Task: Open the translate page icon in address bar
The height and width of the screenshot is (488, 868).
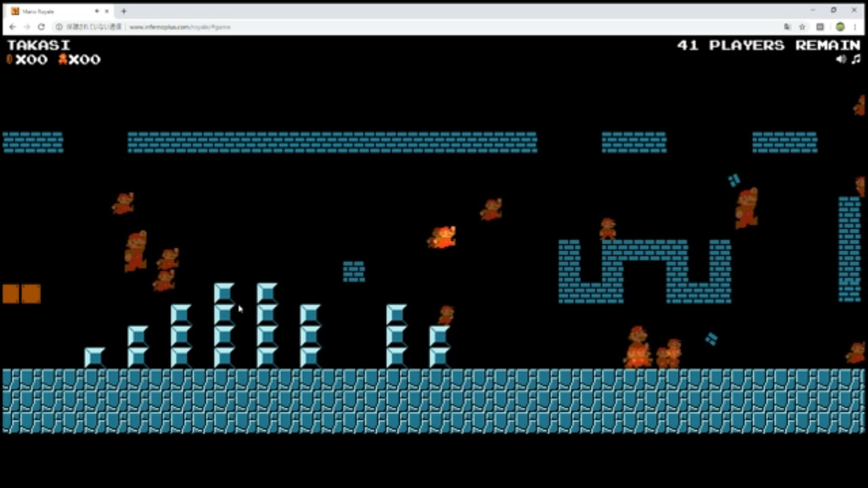Action: pos(787,27)
